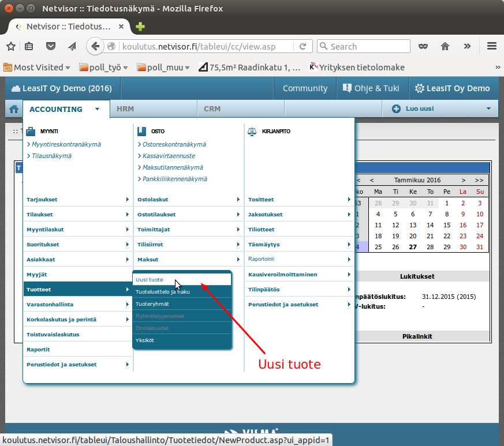The height and width of the screenshot is (446, 504).
Task: Reload the page with refresh icon
Action: (x=304, y=46)
